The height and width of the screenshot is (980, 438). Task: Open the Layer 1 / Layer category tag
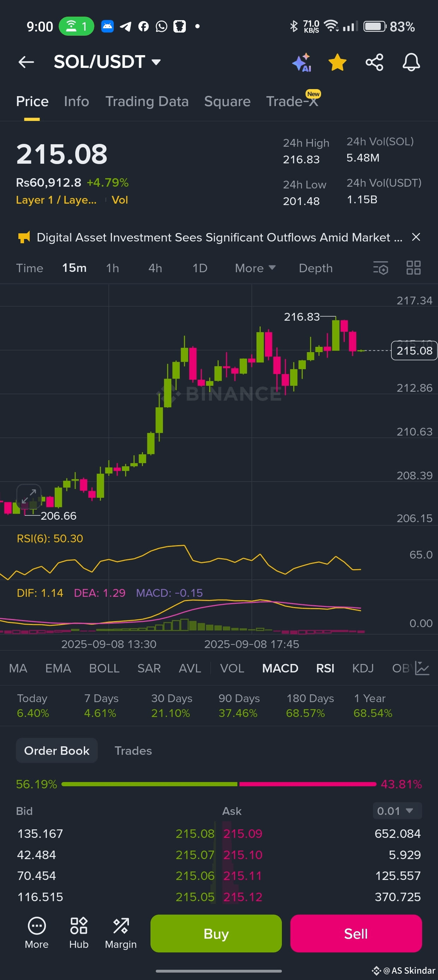pyautogui.click(x=56, y=200)
